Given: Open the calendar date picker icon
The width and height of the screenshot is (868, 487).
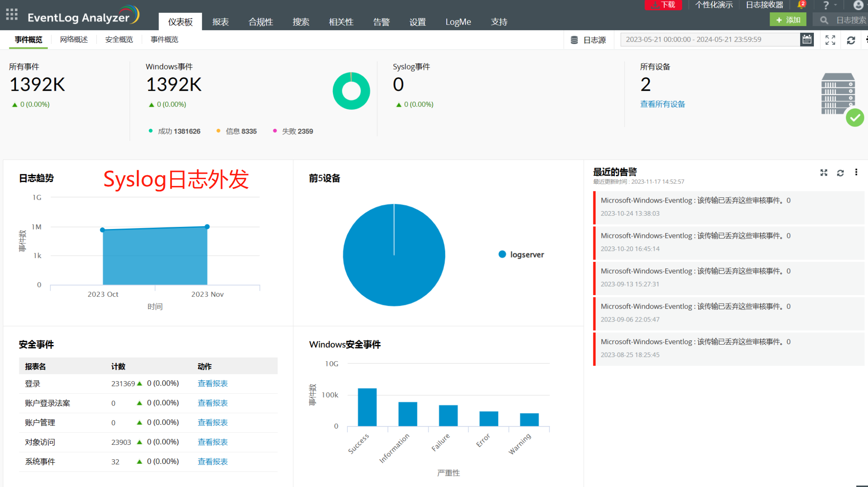Looking at the screenshot, I should (807, 40).
